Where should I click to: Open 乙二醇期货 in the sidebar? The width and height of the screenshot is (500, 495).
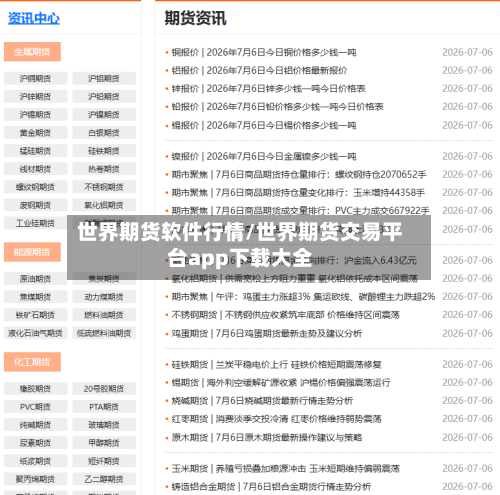pos(104,479)
